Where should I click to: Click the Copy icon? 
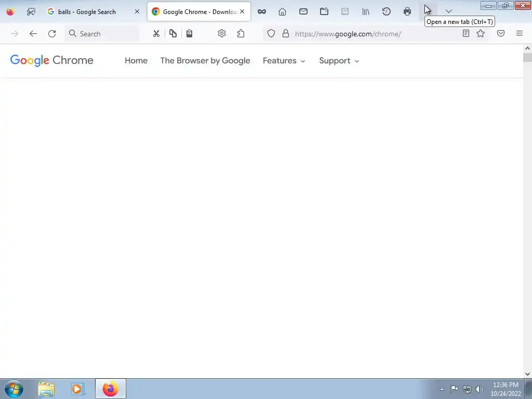(173, 34)
